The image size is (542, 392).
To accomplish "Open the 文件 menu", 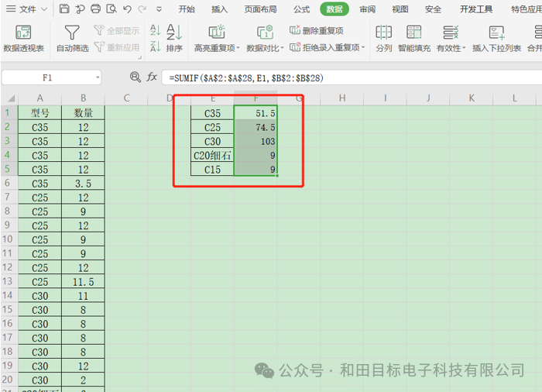I will [26, 9].
